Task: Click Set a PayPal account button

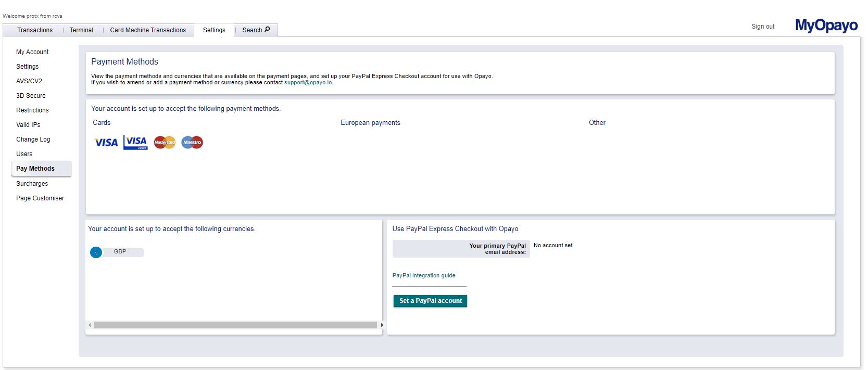Action: coord(430,301)
